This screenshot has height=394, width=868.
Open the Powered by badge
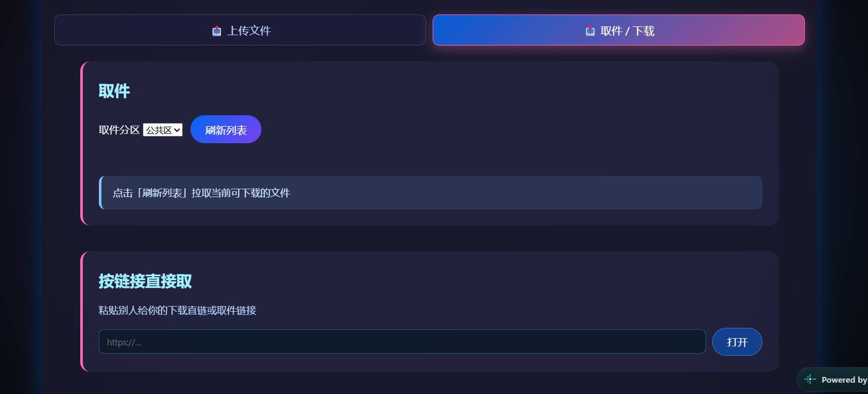[832, 380]
